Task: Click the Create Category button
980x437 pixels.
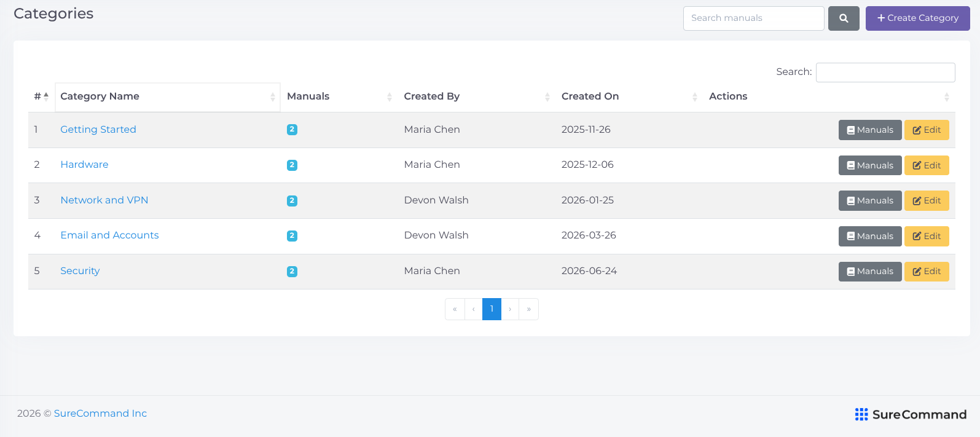Action: click(918, 18)
